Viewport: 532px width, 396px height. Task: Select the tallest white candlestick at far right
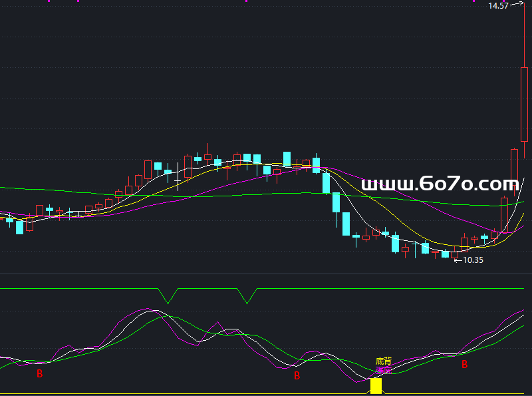click(524, 103)
